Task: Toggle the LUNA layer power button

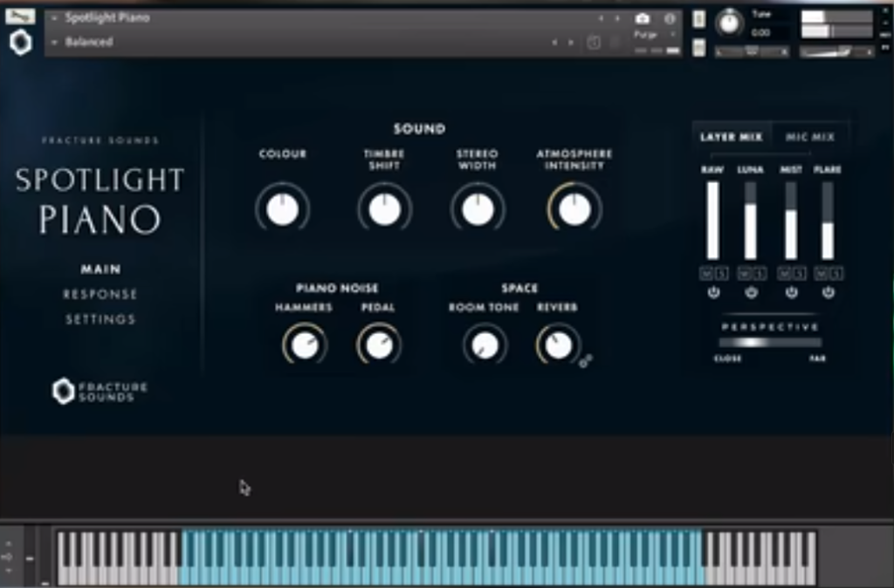Action: (x=751, y=293)
